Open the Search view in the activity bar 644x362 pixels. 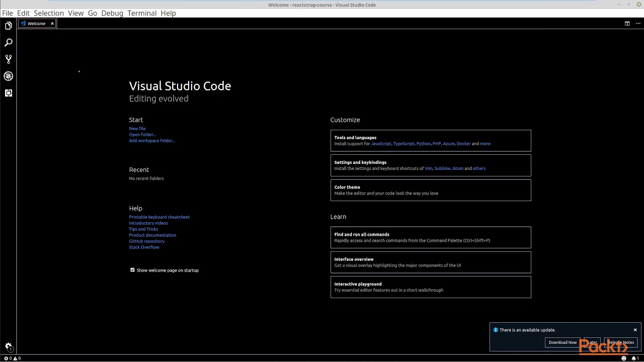tap(8, 43)
